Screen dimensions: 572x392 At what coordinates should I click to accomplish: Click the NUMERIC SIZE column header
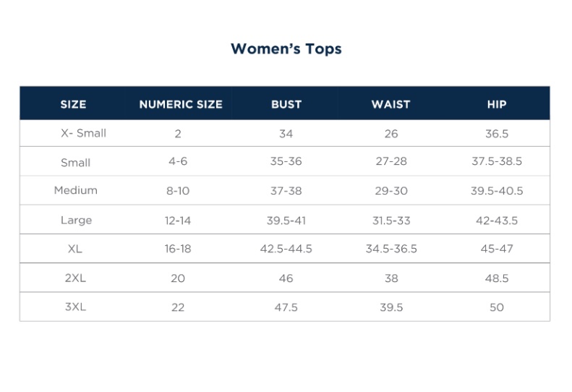click(x=181, y=104)
